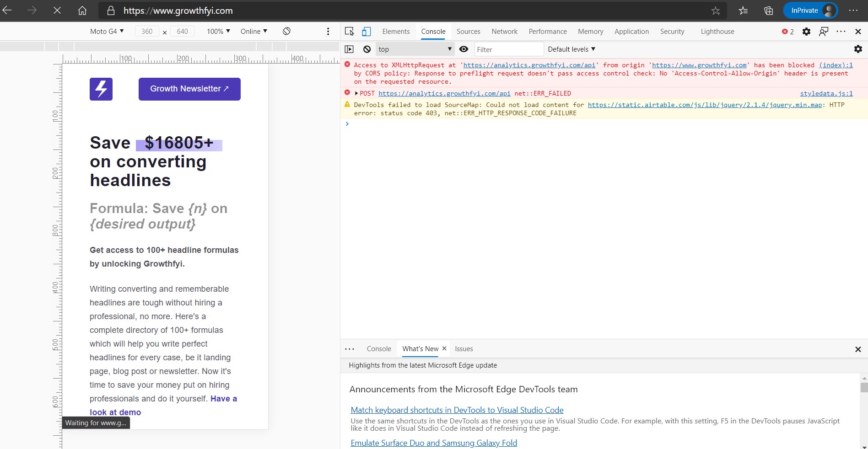Add this page to favorites with the star icon
The image size is (868, 449).
point(716,11)
